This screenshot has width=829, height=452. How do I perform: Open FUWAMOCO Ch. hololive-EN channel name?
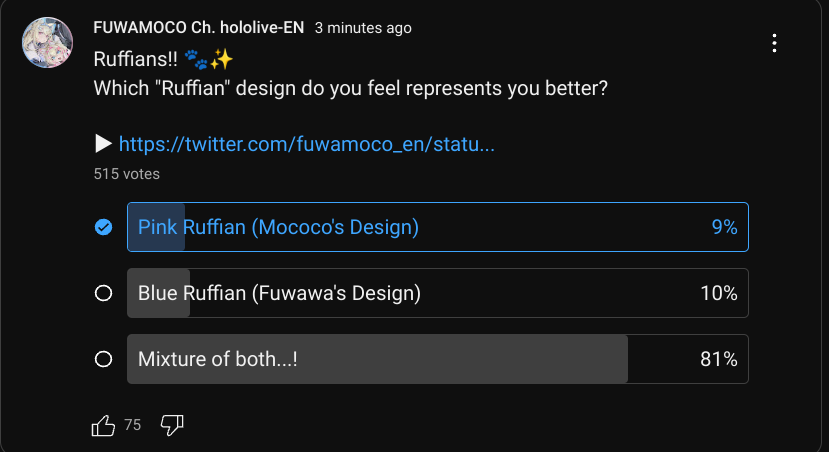click(198, 28)
